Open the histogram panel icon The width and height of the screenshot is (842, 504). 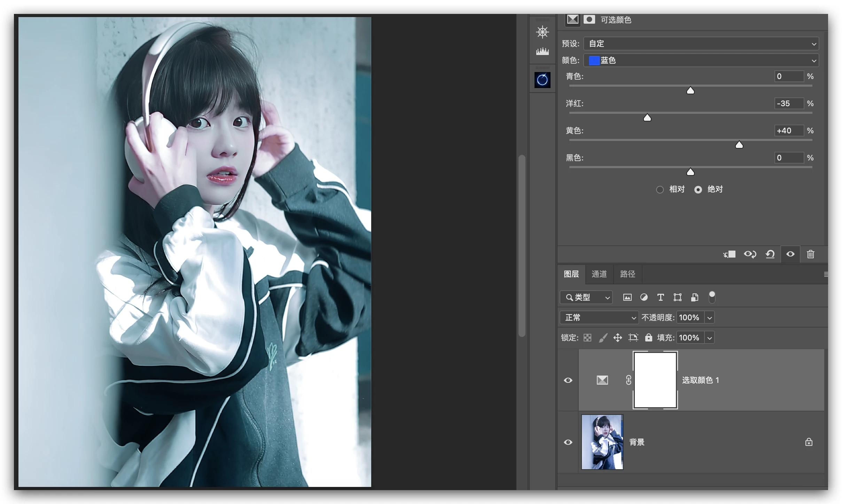pyautogui.click(x=542, y=52)
